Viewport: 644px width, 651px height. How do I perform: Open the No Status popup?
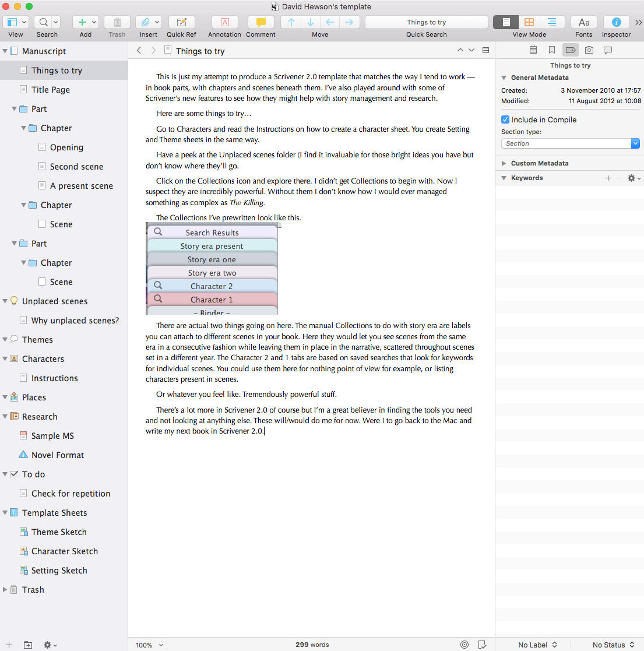[x=613, y=645]
